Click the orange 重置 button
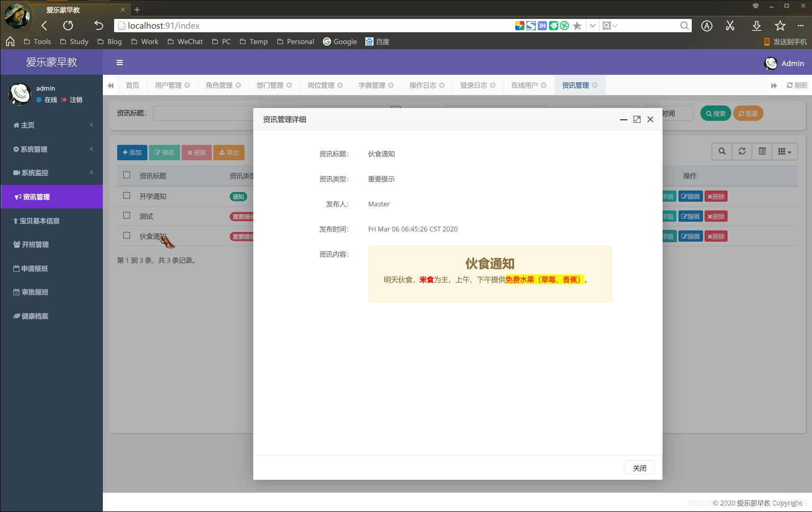 coord(748,113)
